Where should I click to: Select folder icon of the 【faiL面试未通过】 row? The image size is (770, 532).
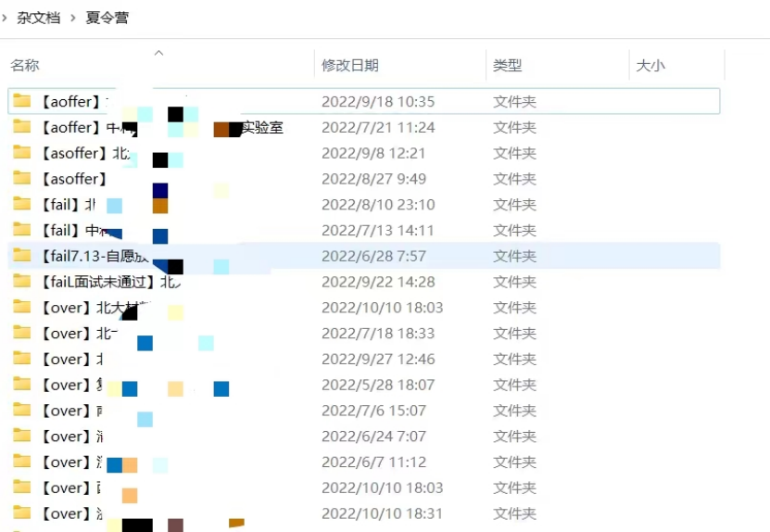coord(21,281)
